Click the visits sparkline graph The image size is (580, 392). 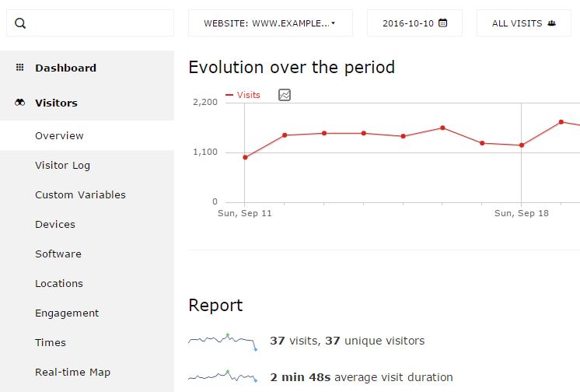point(223,341)
